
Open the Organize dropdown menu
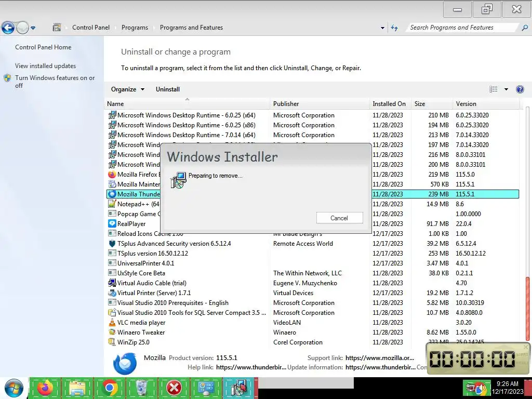coord(128,89)
